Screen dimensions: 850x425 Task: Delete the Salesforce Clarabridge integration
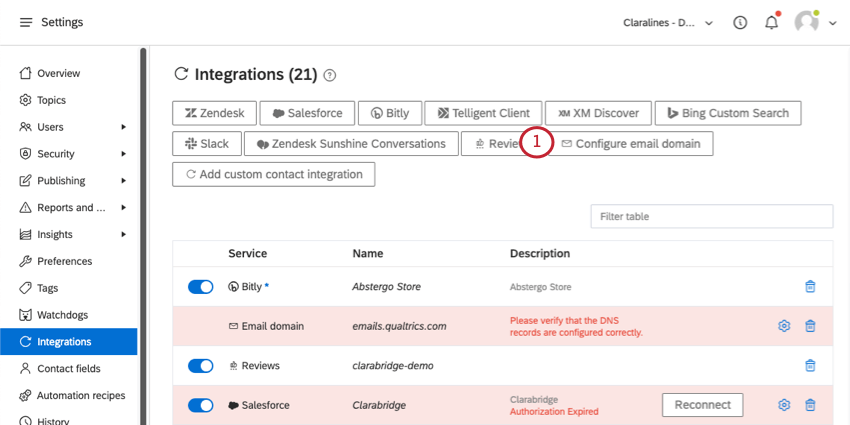pos(810,405)
